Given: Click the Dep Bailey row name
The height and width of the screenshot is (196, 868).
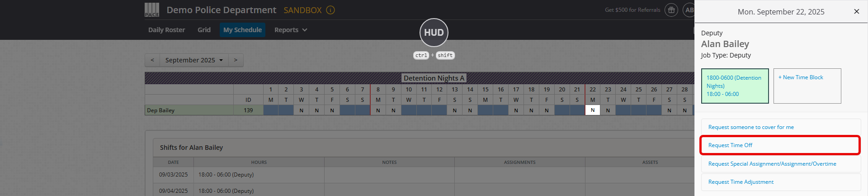Looking at the screenshot, I should coord(161,110).
